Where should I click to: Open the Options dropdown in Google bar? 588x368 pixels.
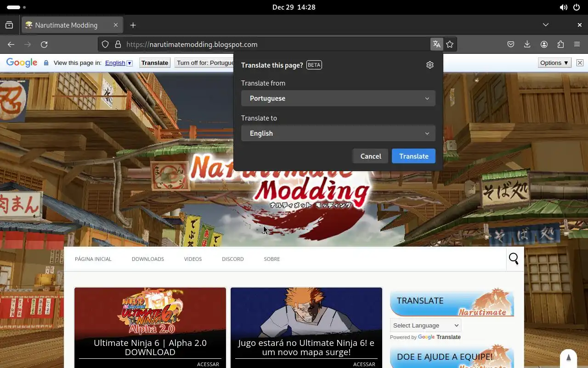(554, 63)
